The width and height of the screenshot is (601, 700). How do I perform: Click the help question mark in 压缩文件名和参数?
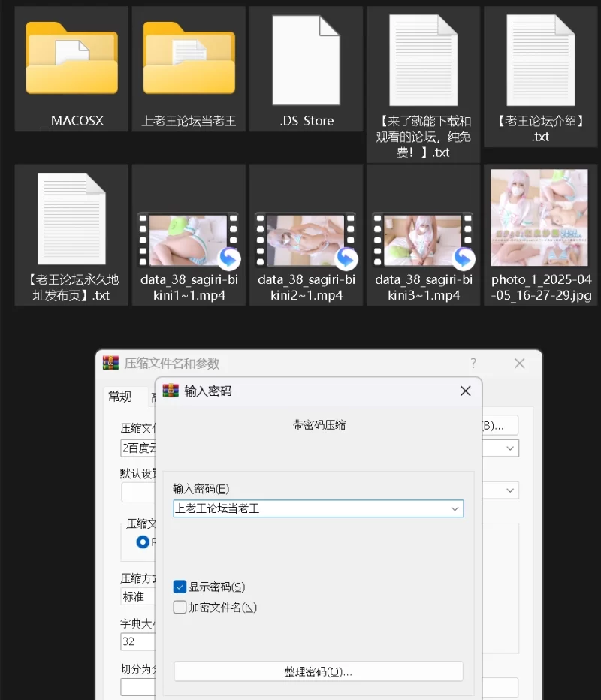pos(473,364)
